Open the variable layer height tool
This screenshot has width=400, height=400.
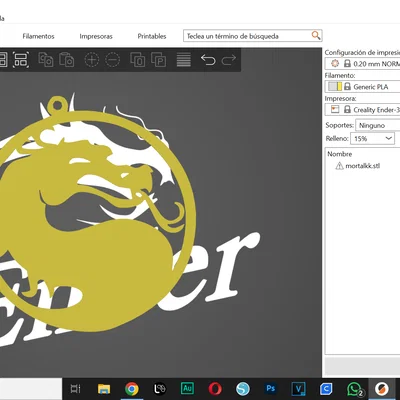(184, 60)
